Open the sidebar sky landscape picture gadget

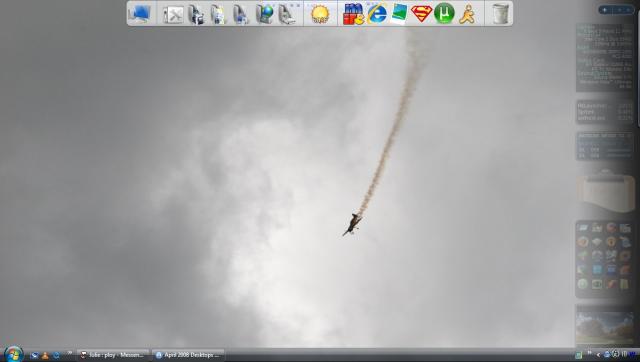(x=604, y=328)
